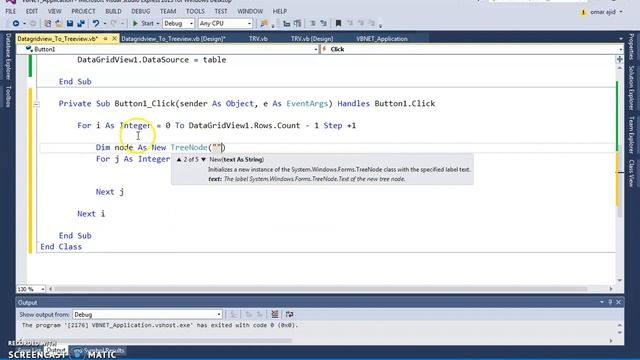This screenshot has width=640, height=360.
Task: Click the 'End Class' code line
Action: 61,247
